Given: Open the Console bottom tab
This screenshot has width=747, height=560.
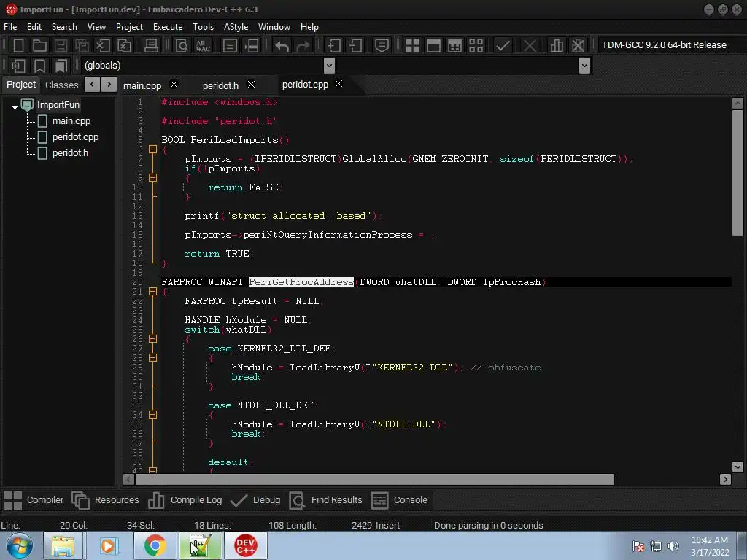Looking at the screenshot, I should click(399, 500).
